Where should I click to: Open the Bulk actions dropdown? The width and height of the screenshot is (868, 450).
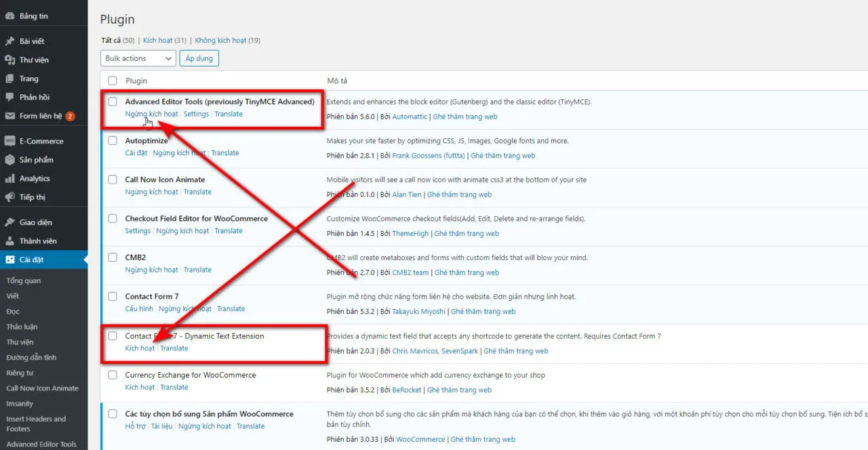(x=138, y=58)
